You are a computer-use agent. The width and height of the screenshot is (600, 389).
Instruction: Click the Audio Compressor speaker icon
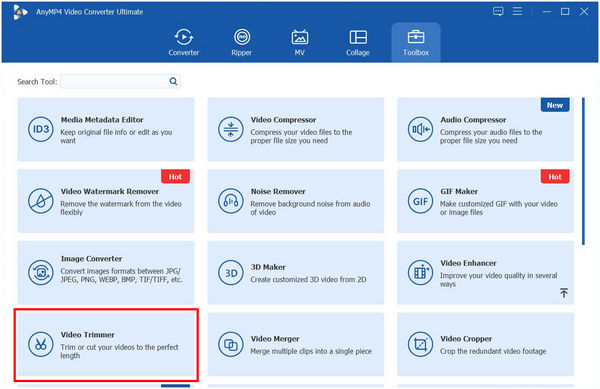coord(420,129)
